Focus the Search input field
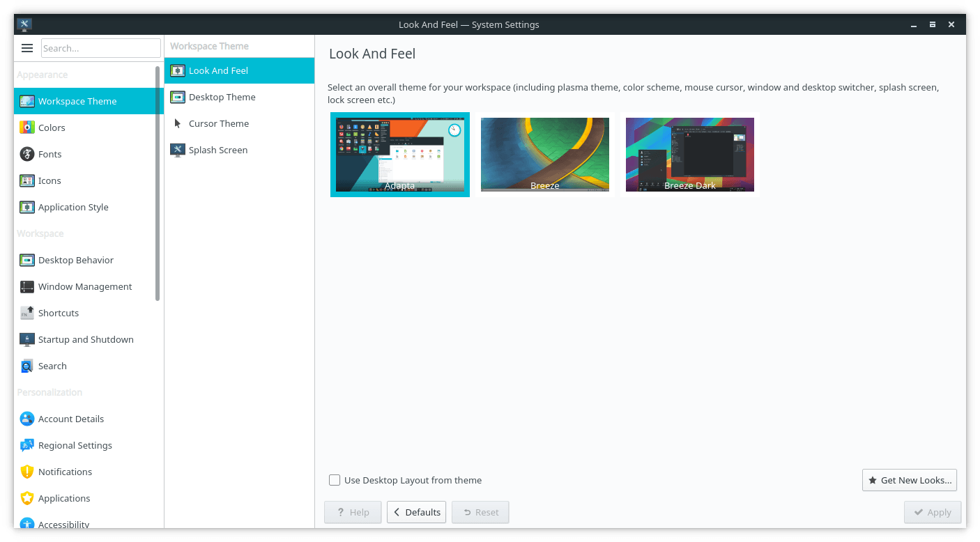This screenshot has height=542, width=980. 101,48
